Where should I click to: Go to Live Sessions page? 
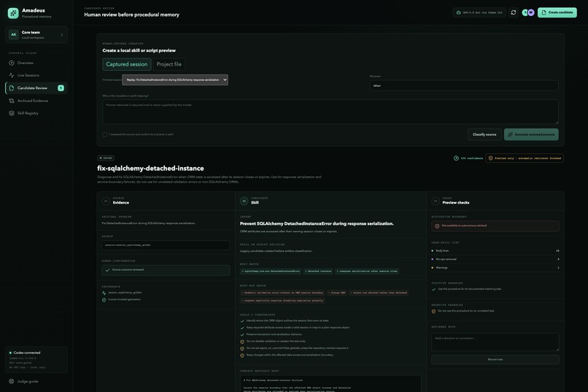point(36,75)
